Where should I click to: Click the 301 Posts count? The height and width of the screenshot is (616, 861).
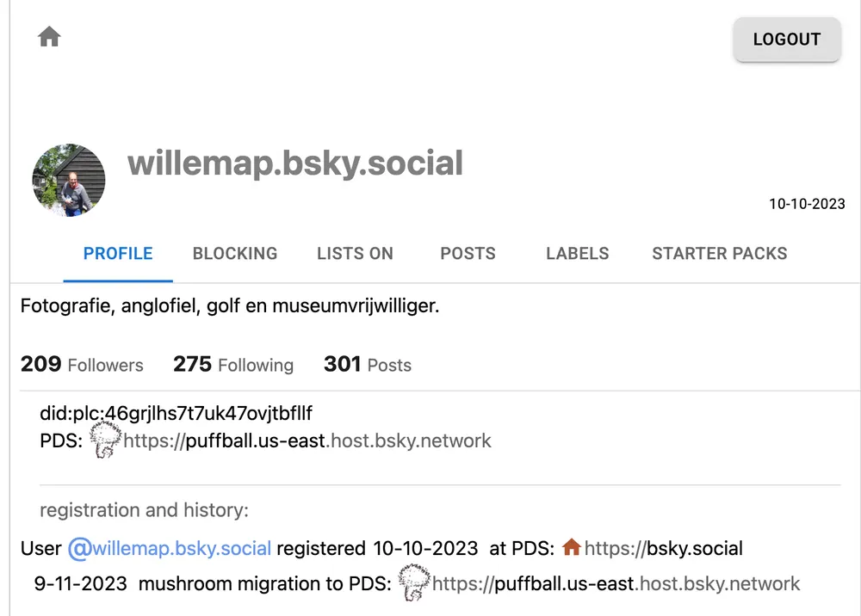click(368, 365)
